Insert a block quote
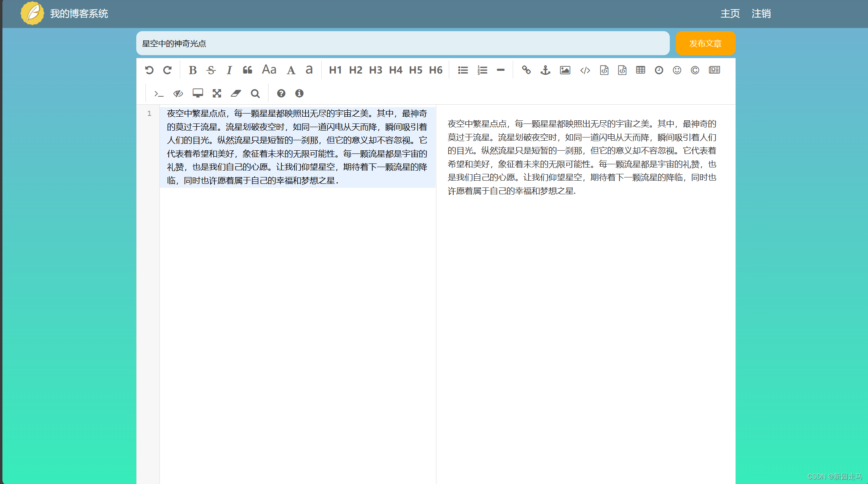Viewport: 868px width, 484px height. 247,70
